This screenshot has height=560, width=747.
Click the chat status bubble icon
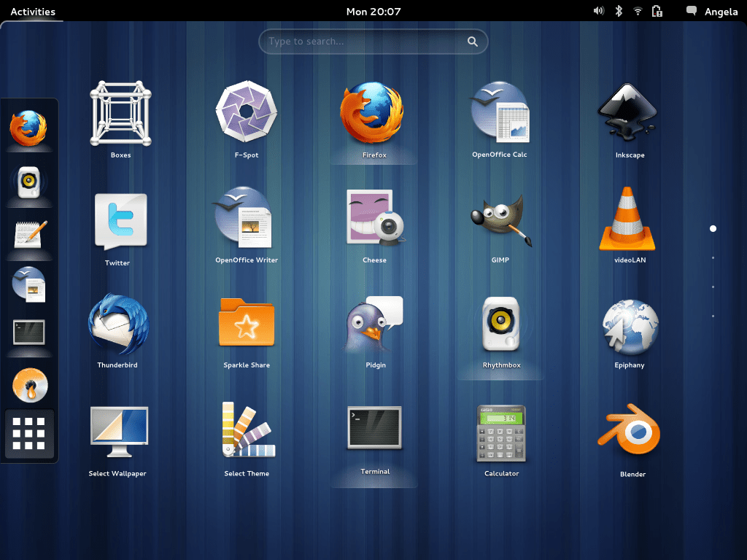click(x=692, y=11)
